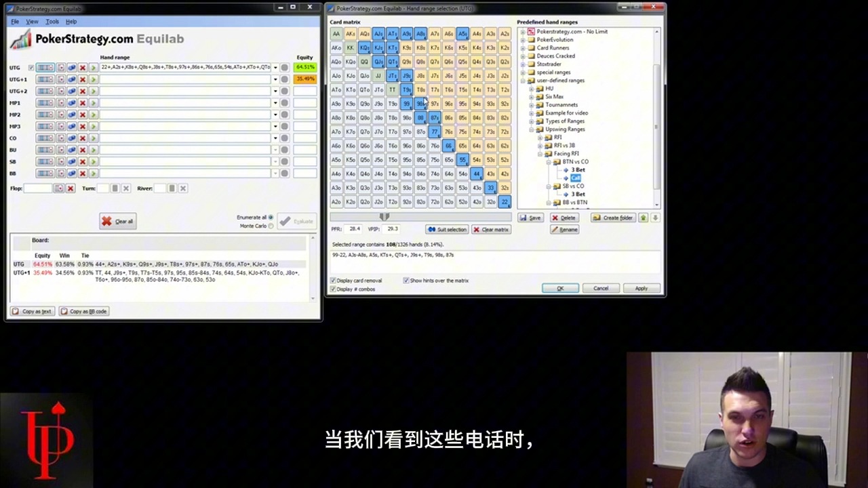Image resolution: width=868 pixels, height=488 pixels.
Task: Click the gray round button in UTG row
Action: point(285,68)
